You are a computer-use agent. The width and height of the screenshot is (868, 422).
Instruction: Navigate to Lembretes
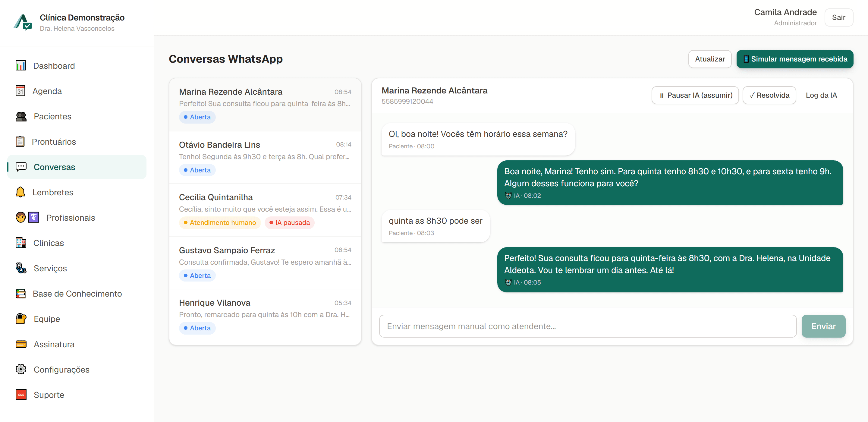coord(77,192)
